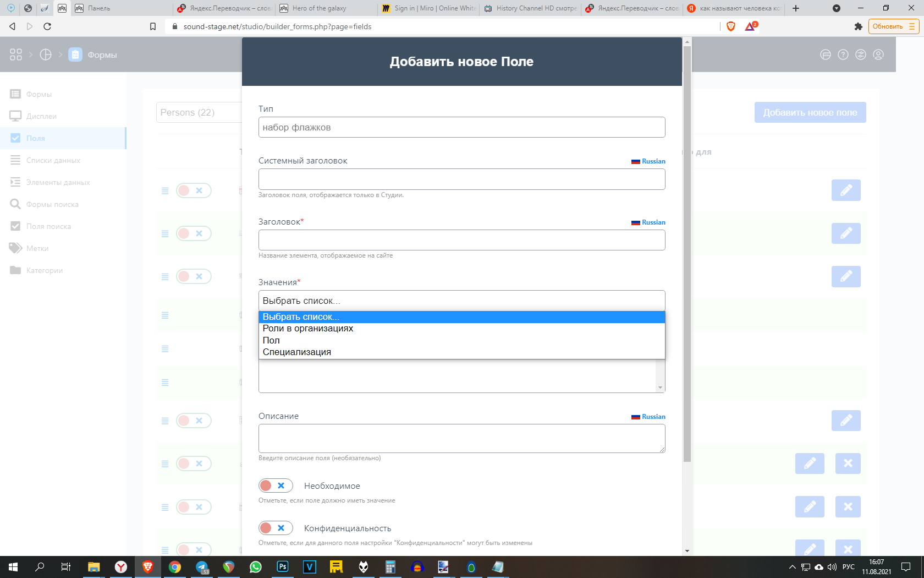Select Роли в организациях from list
Screen dimensions: 924x578
[308, 329]
